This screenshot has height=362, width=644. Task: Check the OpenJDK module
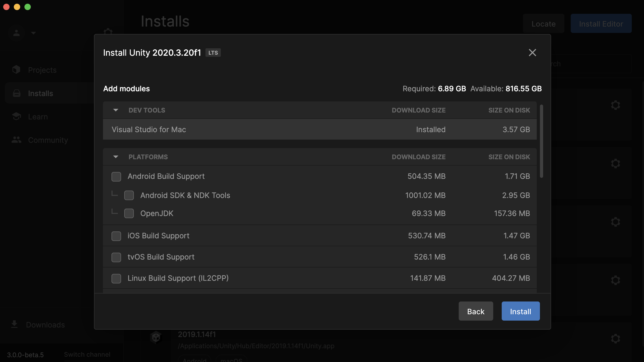tap(129, 213)
